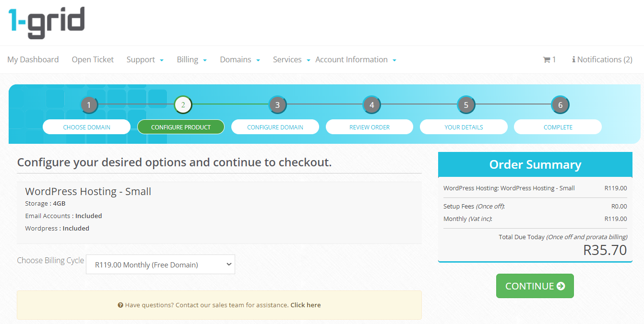Open the shopping cart icon
The height and width of the screenshot is (324, 644).
547,59
